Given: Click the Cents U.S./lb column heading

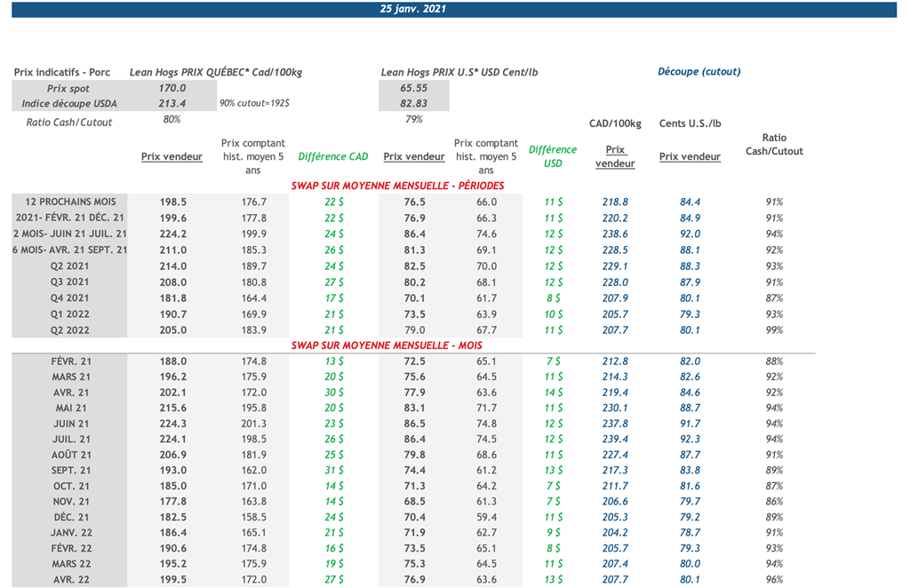Looking at the screenshot, I should (690, 123).
